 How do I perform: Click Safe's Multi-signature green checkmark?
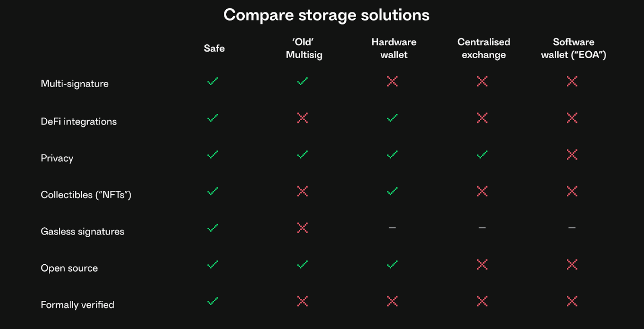click(x=213, y=82)
